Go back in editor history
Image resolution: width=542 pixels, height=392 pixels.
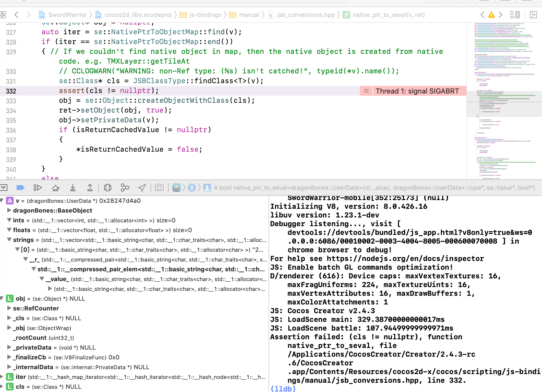pos(17,15)
